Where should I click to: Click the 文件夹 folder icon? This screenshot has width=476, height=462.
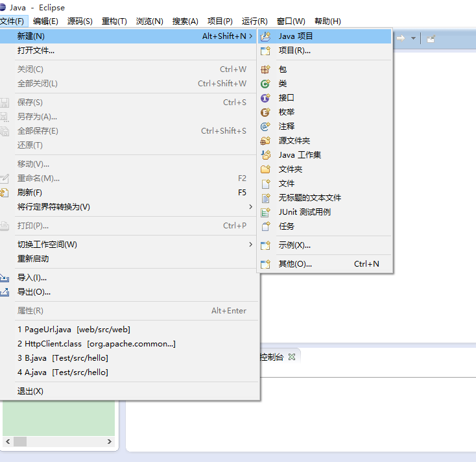coord(265,169)
